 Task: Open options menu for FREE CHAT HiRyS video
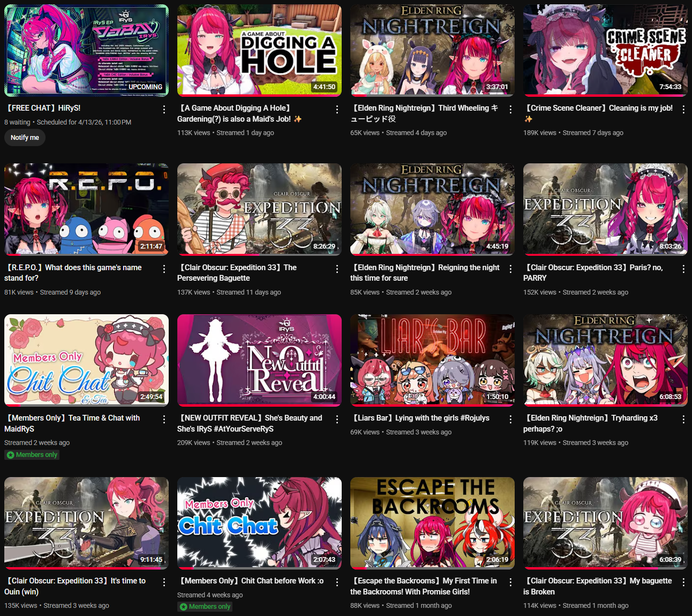pyautogui.click(x=164, y=109)
